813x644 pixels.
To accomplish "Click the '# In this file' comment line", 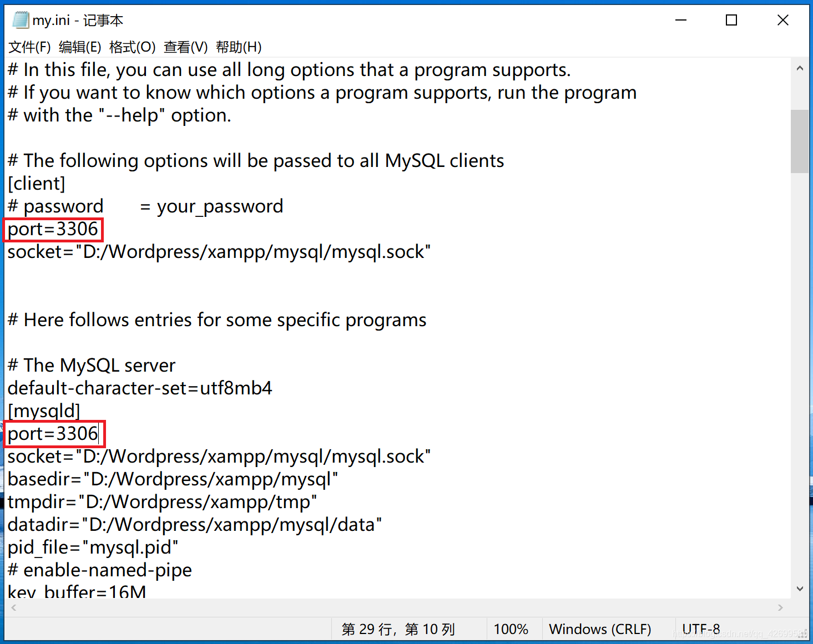I will (289, 70).
